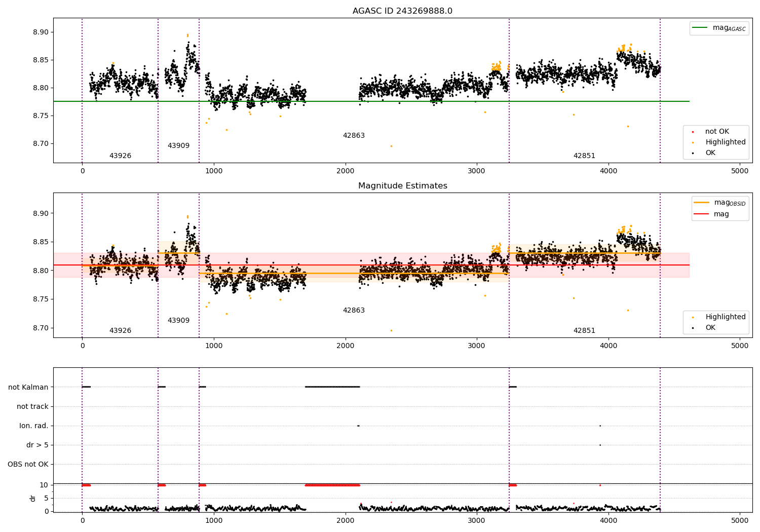Click the 1000 x-axis tick under Magnitude Estimates plot

(x=214, y=346)
